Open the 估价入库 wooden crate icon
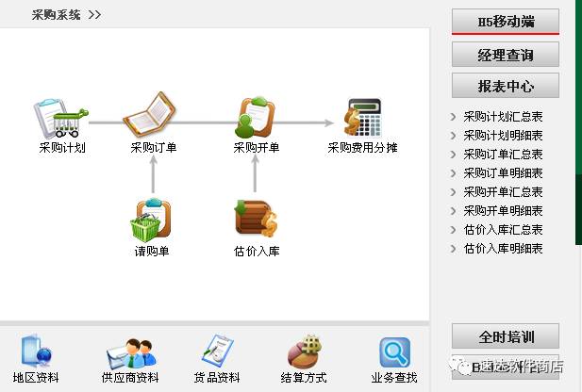582x392 pixels. click(x=257, y=219)
